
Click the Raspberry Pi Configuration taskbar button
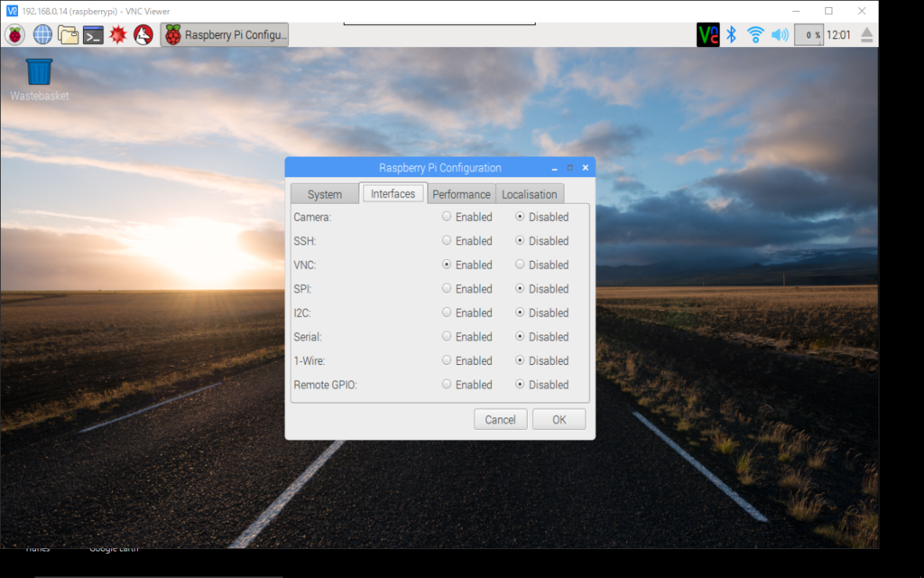pyautogui.click(x=225, y=35)
